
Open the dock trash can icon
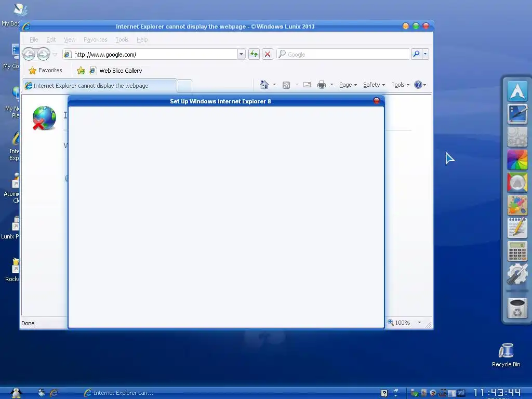517,308
